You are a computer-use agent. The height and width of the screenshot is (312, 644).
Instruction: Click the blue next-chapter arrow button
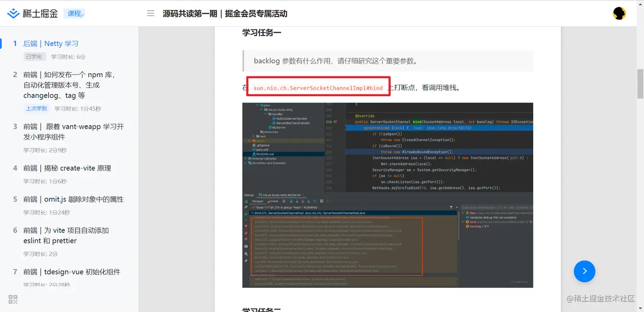tap(584, 271)
